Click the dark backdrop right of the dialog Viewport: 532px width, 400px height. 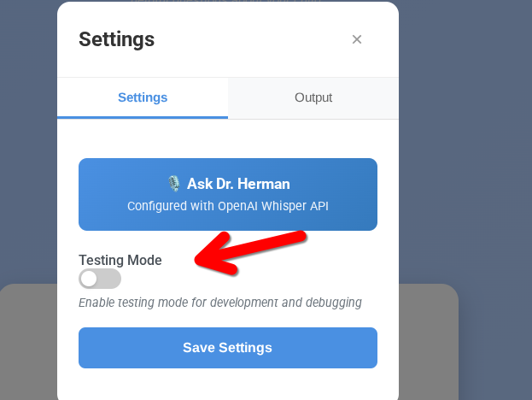[x=465, y=136]
